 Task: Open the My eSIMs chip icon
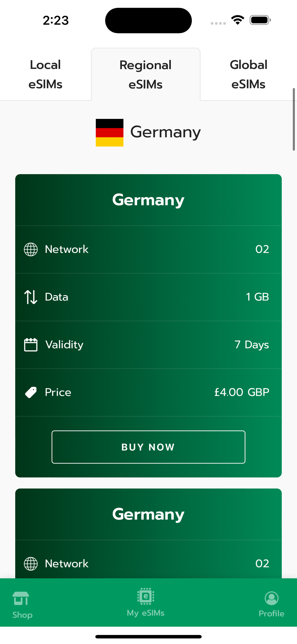tap(146, 596)
